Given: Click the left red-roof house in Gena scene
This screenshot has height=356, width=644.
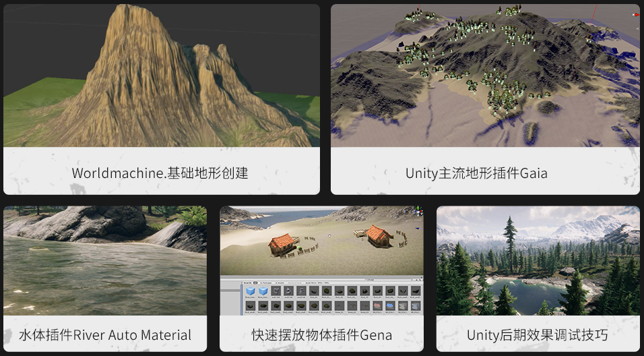Looking at the screenshot, I should tap(282, 244).
